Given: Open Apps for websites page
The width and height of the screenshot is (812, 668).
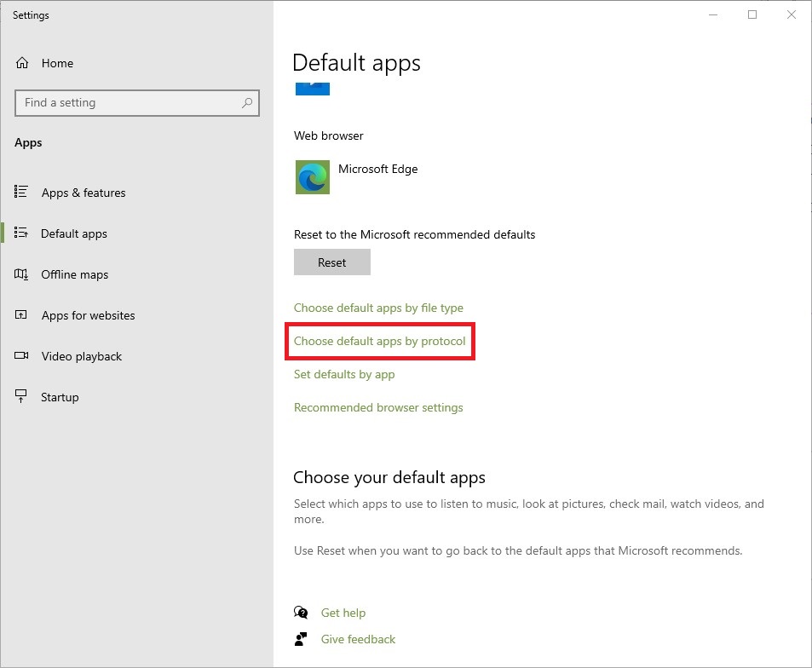Looking at the screenshot, I should [x=88, y=315].
